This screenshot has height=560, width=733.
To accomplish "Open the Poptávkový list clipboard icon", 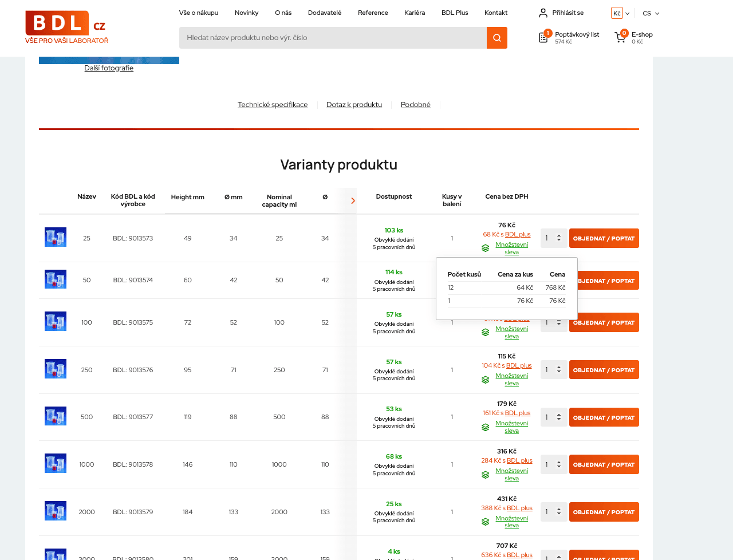I will point(543,38).
